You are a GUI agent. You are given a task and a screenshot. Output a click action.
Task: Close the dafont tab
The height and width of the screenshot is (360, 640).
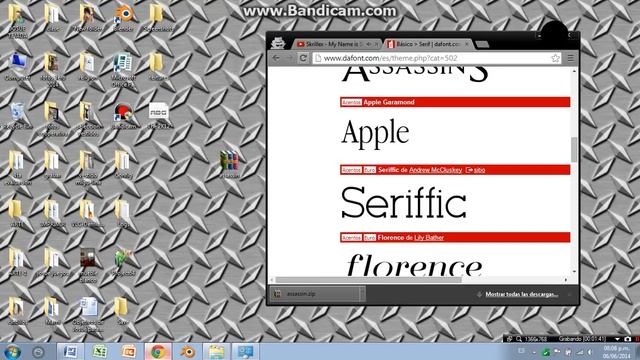(467, 44)
